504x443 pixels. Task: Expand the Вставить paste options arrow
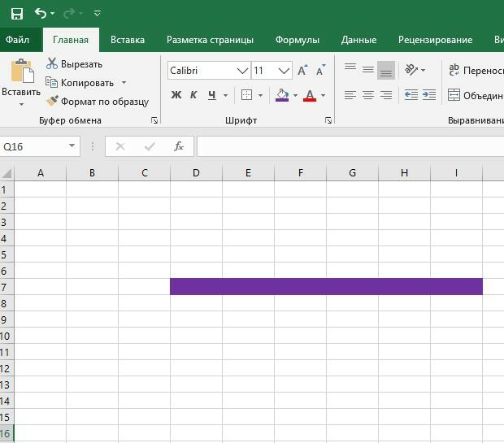[21, 104]
